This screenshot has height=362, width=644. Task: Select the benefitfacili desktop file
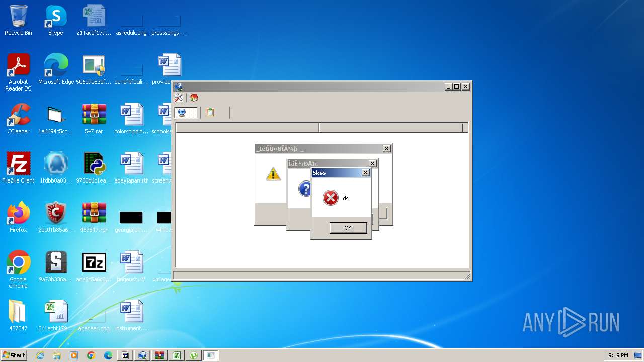131,73
